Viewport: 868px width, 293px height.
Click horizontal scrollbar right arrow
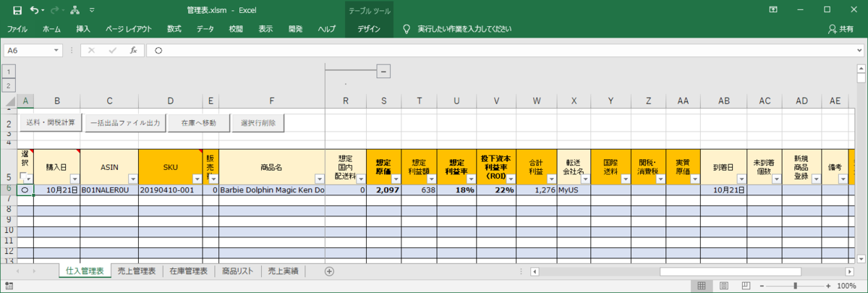pyautogui.click(x=849, y=271)
